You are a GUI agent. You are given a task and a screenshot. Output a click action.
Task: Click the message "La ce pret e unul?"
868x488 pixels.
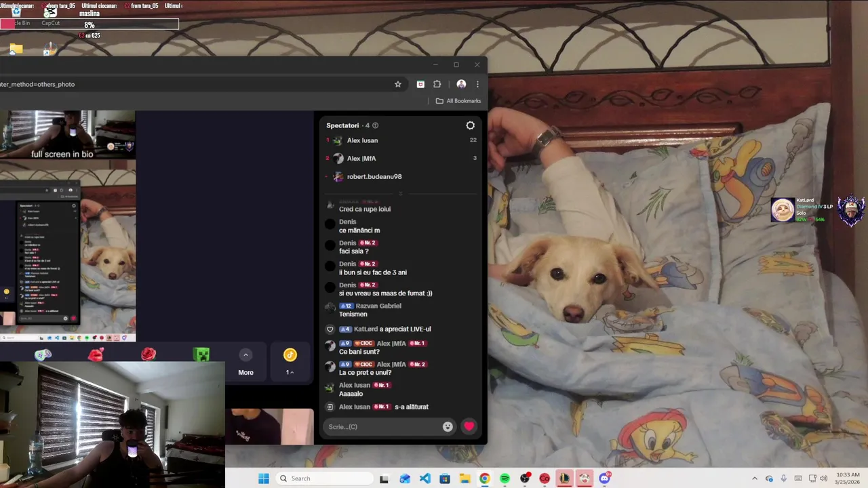coord(365,373)
